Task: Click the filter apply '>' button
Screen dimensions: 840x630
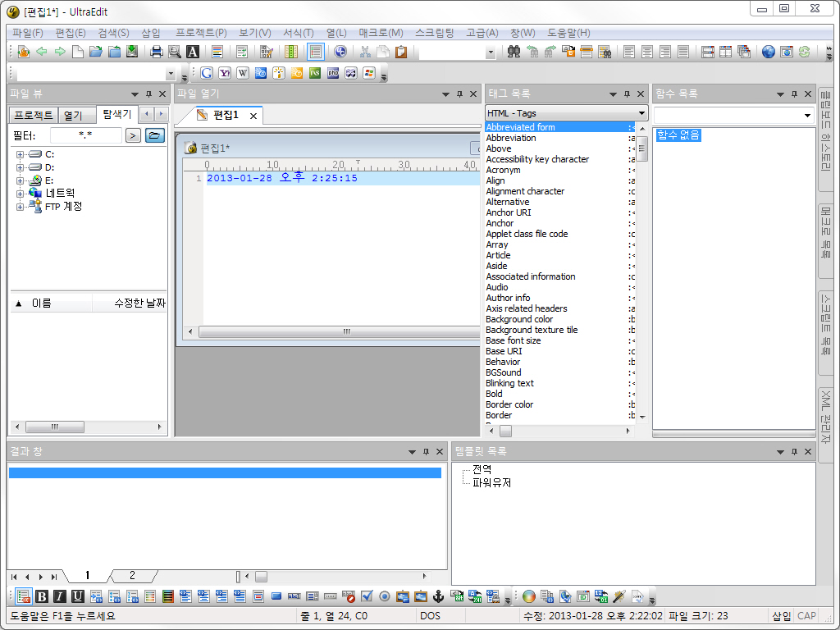Action: 133,135
